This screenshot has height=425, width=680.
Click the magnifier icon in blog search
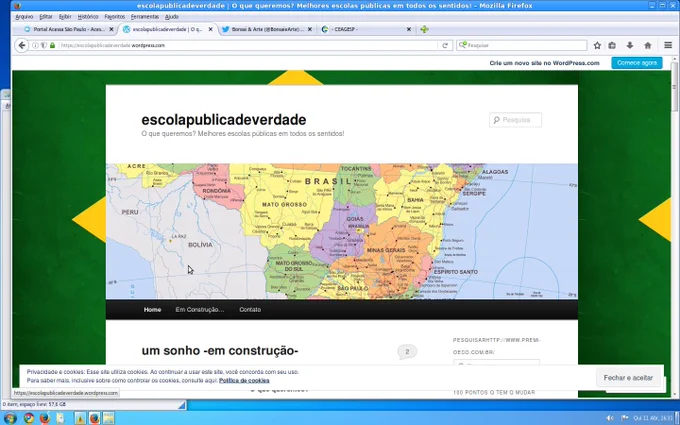point(497,120)
